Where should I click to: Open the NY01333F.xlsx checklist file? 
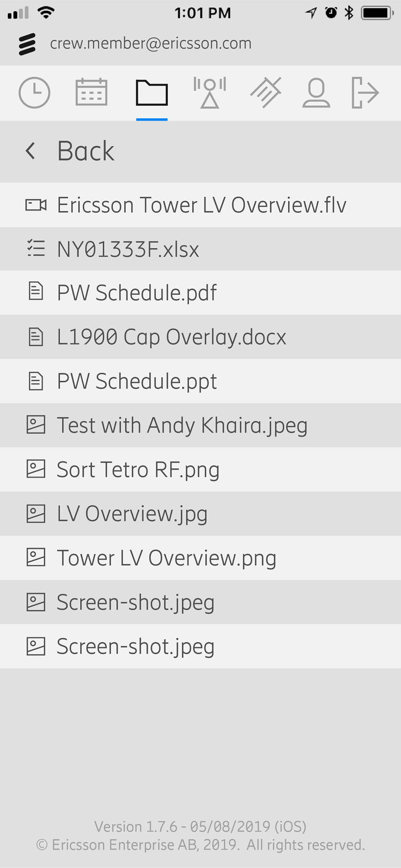200,249
